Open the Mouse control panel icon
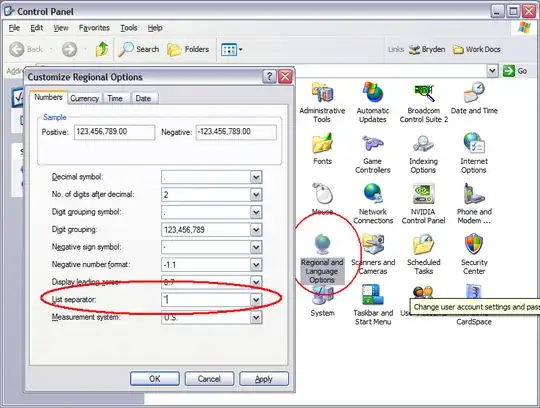The image size is (540, 408). [x=322, y=193]
